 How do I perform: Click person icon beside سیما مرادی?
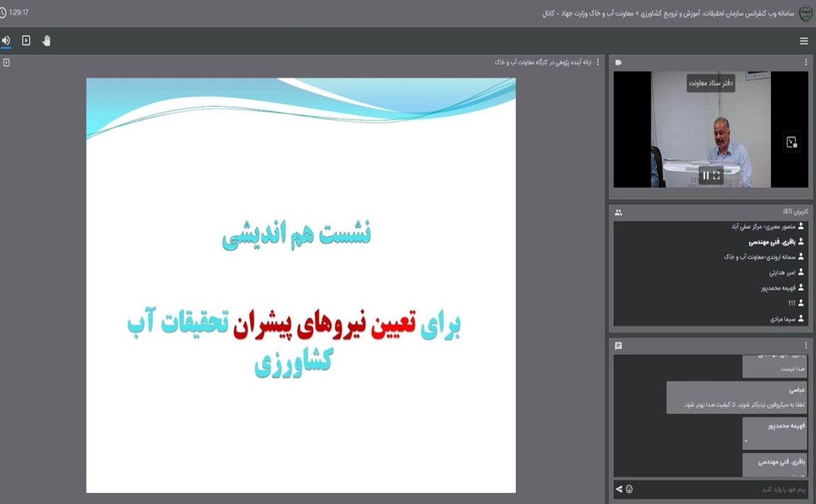[801, 318]
